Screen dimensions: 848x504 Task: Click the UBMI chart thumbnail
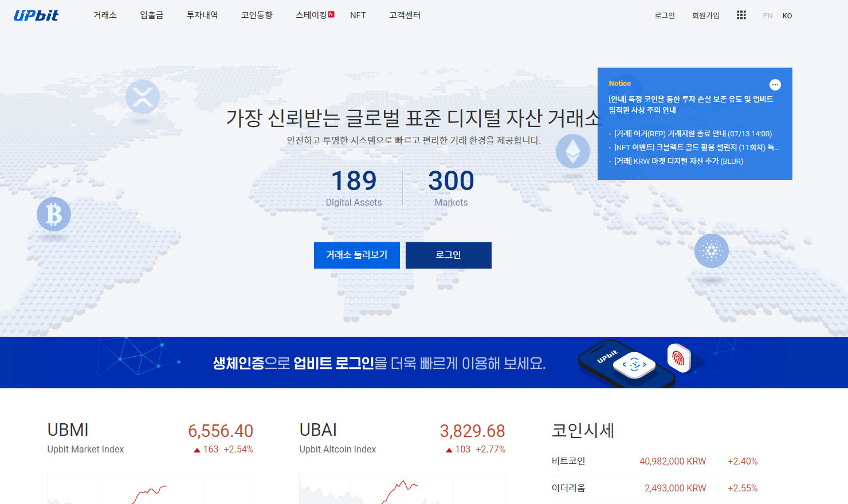150,489
